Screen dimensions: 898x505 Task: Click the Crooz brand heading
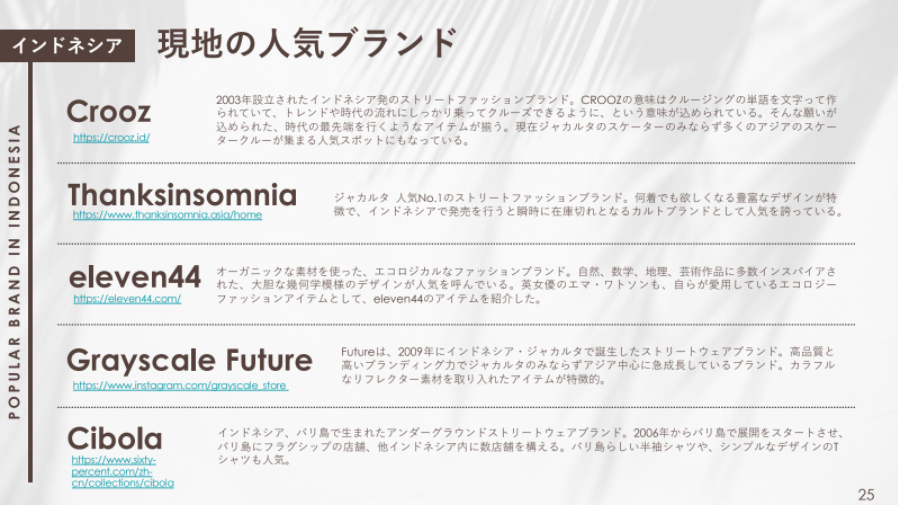(x=109, y=111)
